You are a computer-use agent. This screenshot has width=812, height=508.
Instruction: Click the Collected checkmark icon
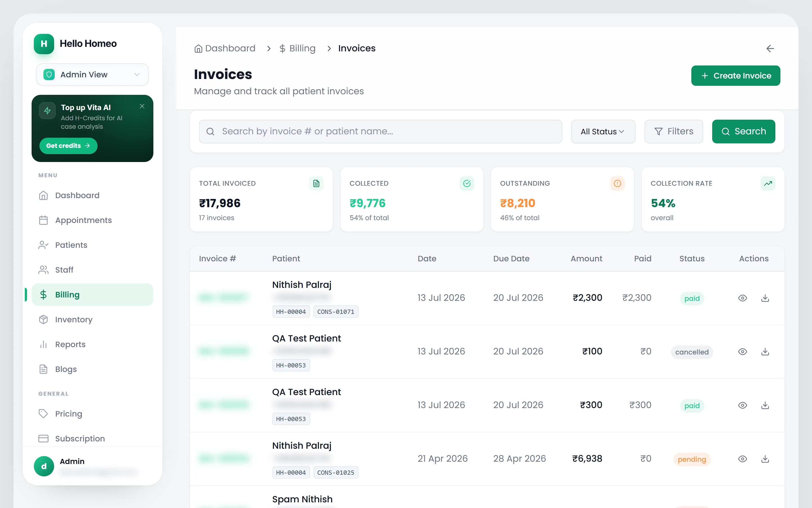(x=467, y=183)
